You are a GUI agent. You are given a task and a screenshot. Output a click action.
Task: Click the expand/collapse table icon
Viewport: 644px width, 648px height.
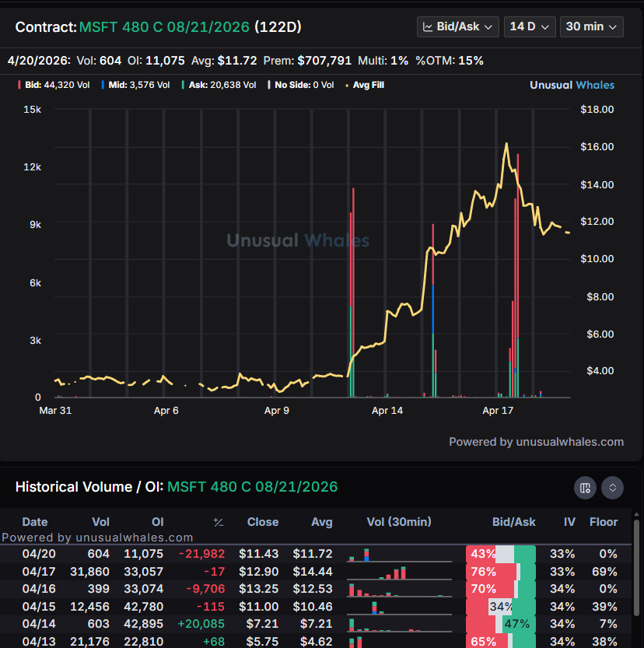613,488
